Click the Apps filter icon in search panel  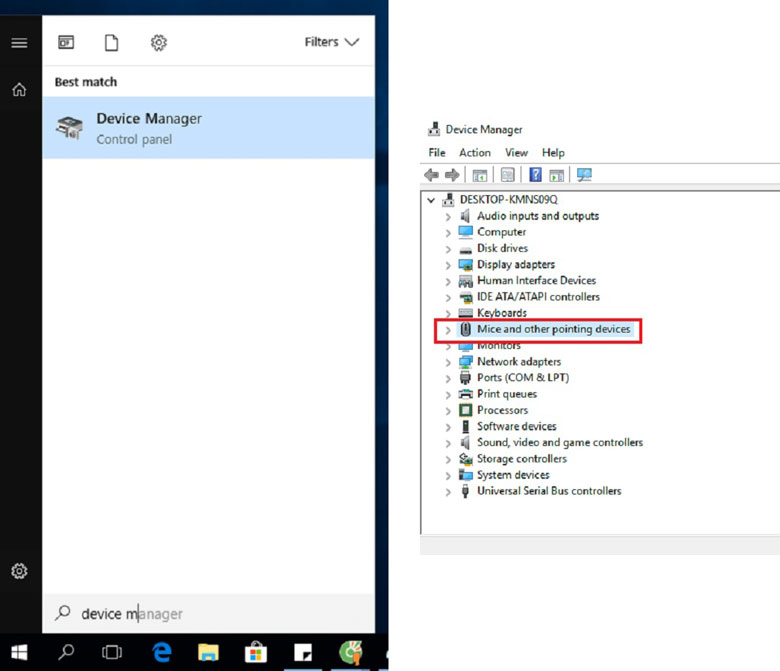pyautogui.click(x=66, y=42)
